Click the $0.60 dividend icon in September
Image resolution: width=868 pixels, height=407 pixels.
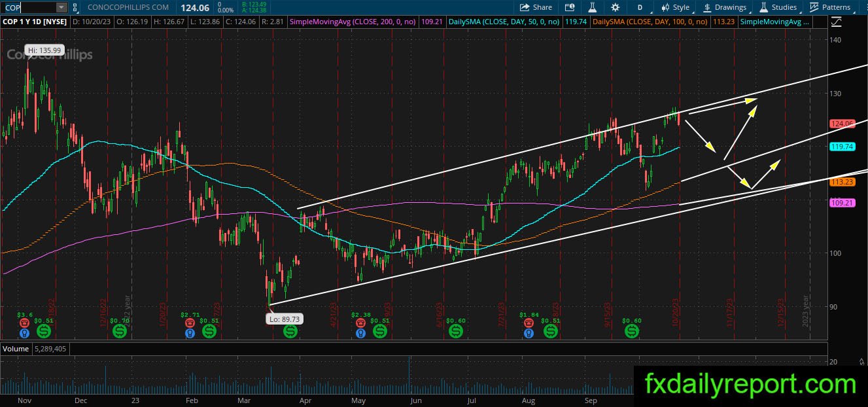pos(631,332)
